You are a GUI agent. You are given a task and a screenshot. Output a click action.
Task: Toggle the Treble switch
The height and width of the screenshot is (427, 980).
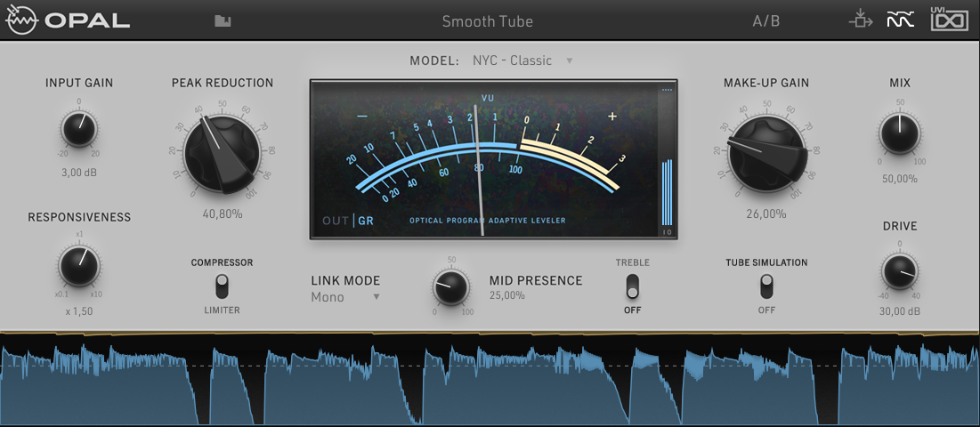(x=633, y=286)
